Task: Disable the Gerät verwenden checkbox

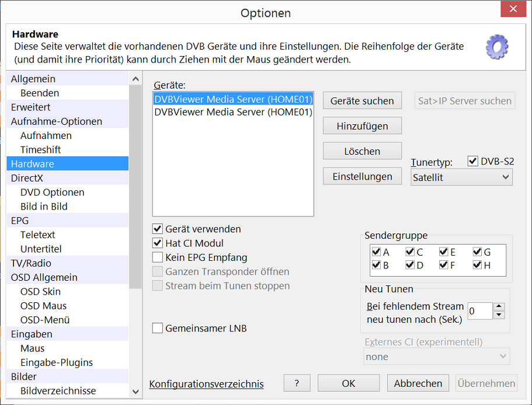Action: 158,229
